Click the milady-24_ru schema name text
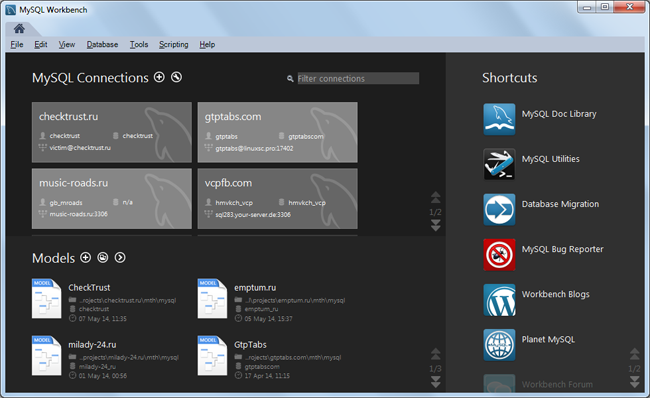Image resolution: width=650 pixels, height=398 pixels. [97, 366]
